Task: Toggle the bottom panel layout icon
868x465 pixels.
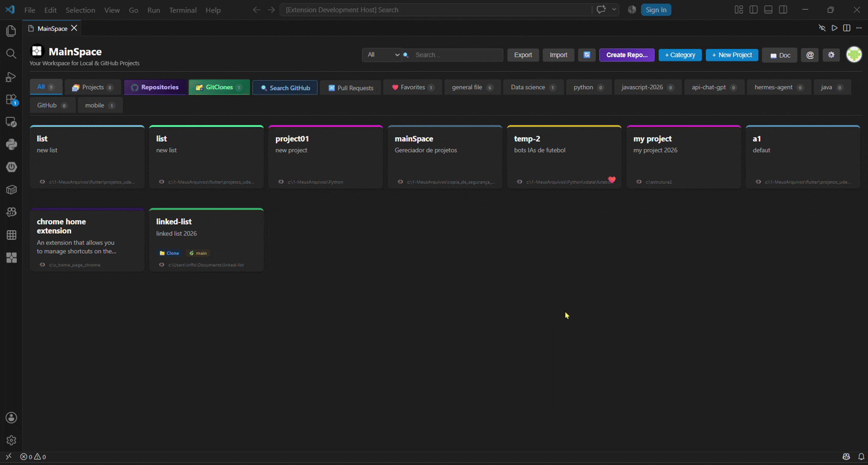Action: [768, 10]
